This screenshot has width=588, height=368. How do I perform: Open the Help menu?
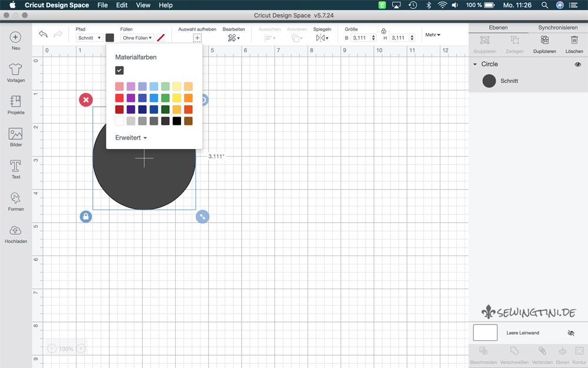[x=165, y=5]
